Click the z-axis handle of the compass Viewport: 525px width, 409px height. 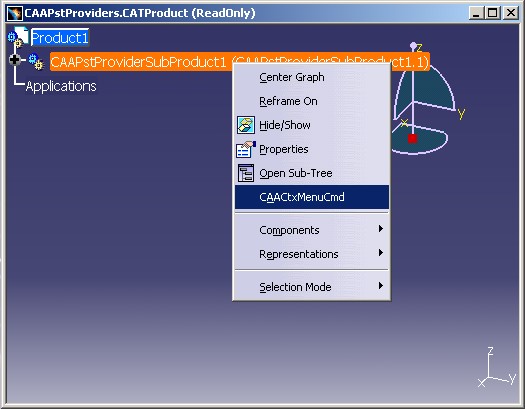coord(414,45)
